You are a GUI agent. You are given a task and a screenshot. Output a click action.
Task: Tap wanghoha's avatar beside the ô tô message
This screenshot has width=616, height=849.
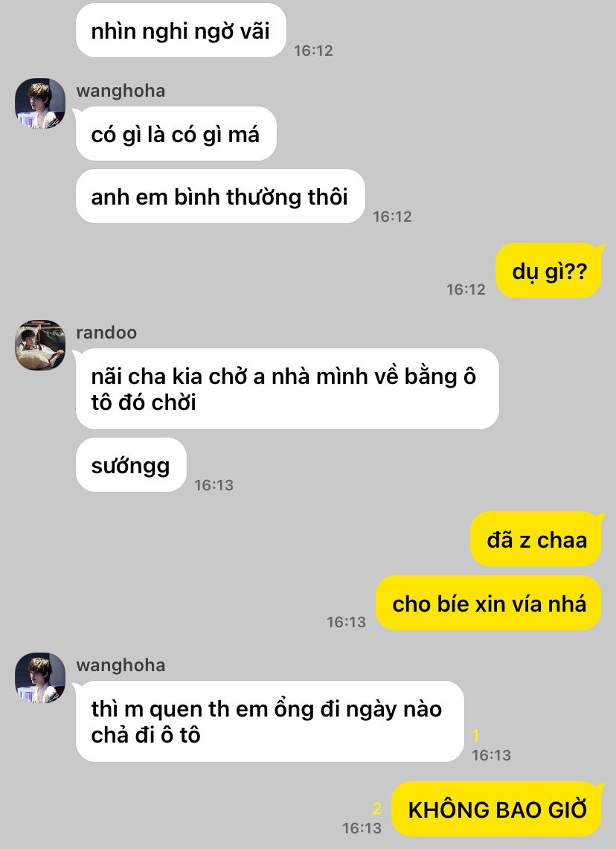click(40, 678)
